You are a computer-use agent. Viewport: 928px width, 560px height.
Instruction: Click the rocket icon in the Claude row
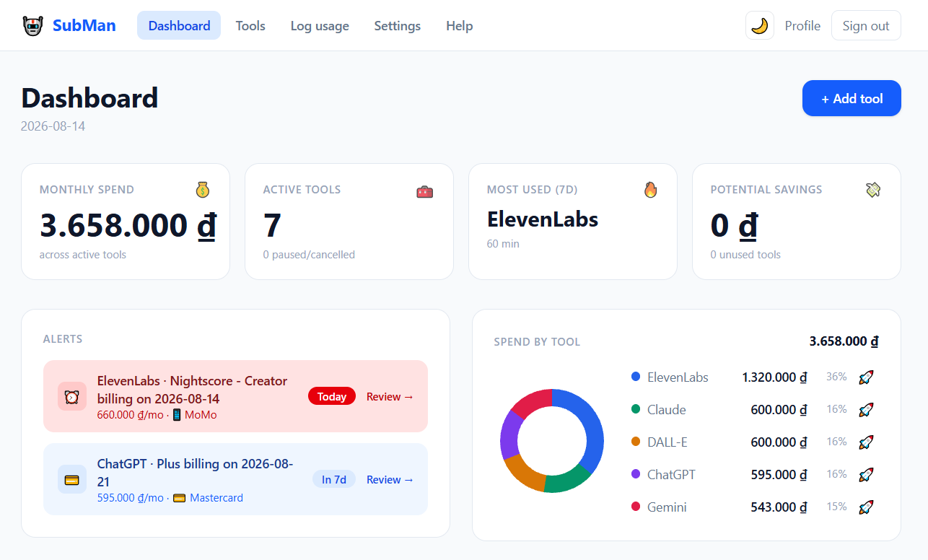pyautogui.click(x=866, y=410)
